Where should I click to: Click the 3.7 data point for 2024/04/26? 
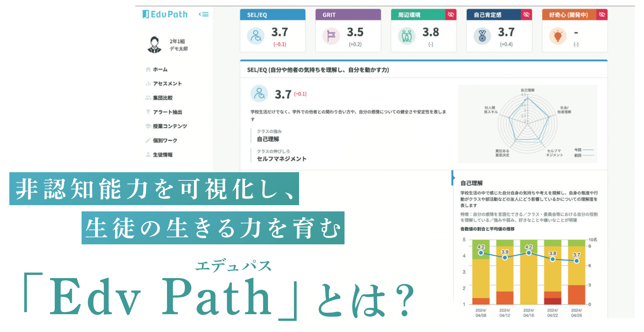coord(577,261)
